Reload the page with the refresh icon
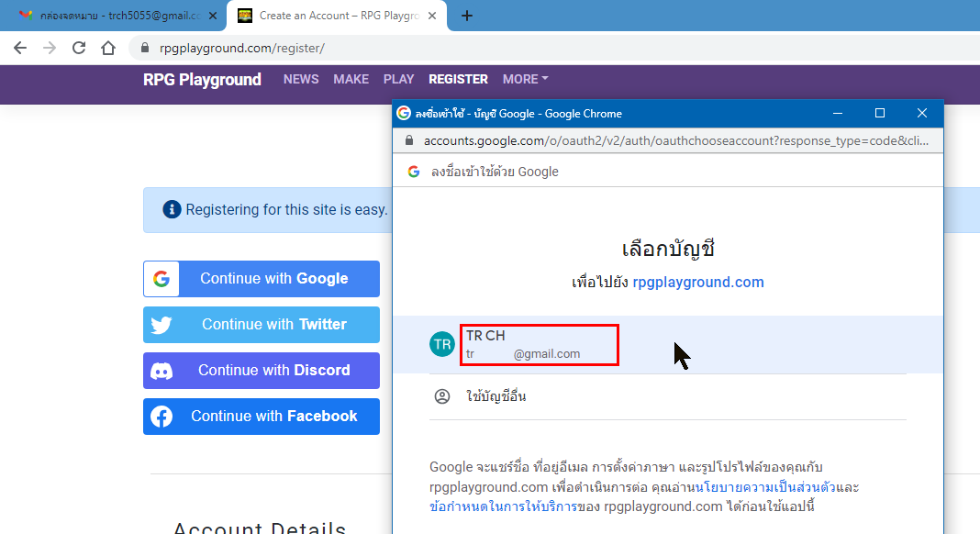 click(79, 48)
